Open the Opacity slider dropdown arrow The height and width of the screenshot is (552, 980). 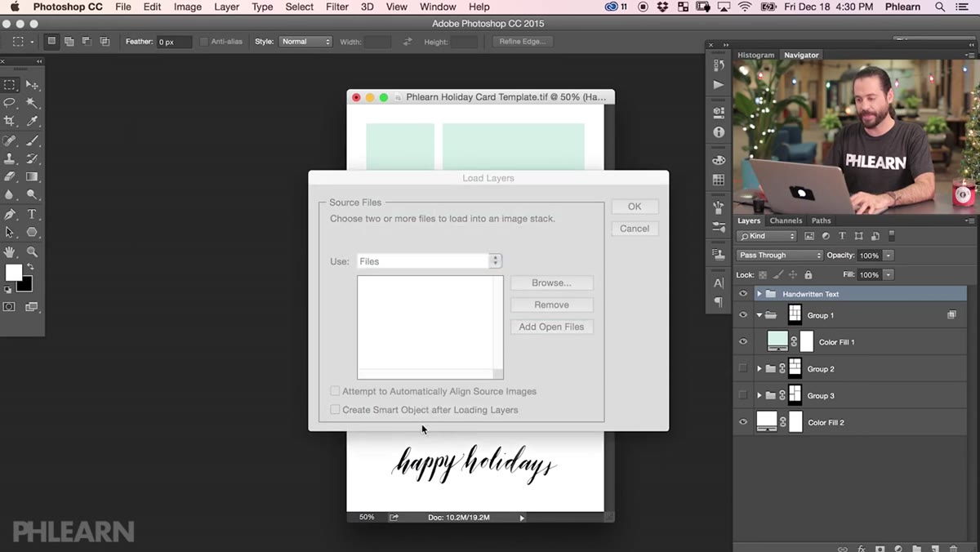pyautogui.click(x=889, y=256)
